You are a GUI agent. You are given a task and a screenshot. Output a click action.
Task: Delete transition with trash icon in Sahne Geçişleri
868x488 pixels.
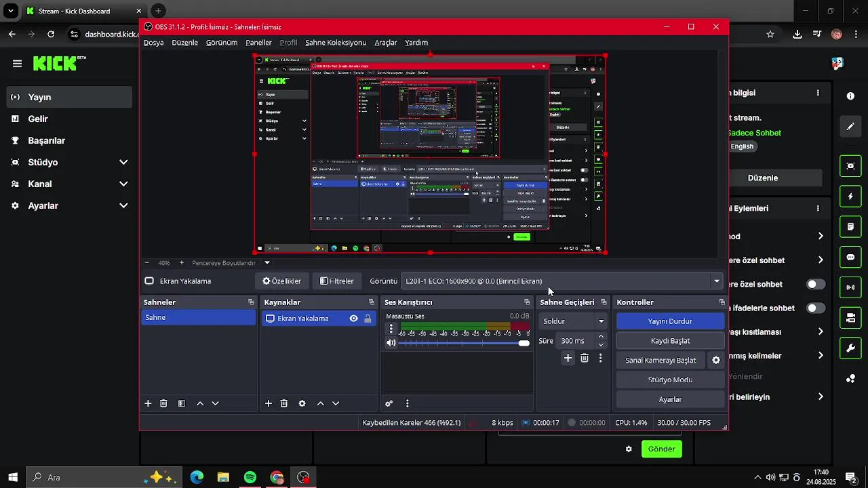point(585,358)
